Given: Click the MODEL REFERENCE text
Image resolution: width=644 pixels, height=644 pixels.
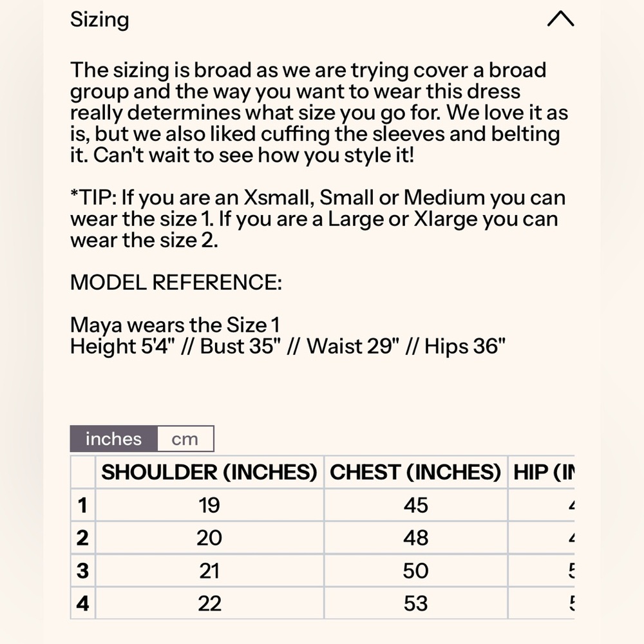Looking at the screenshot, I should (176, 283).
